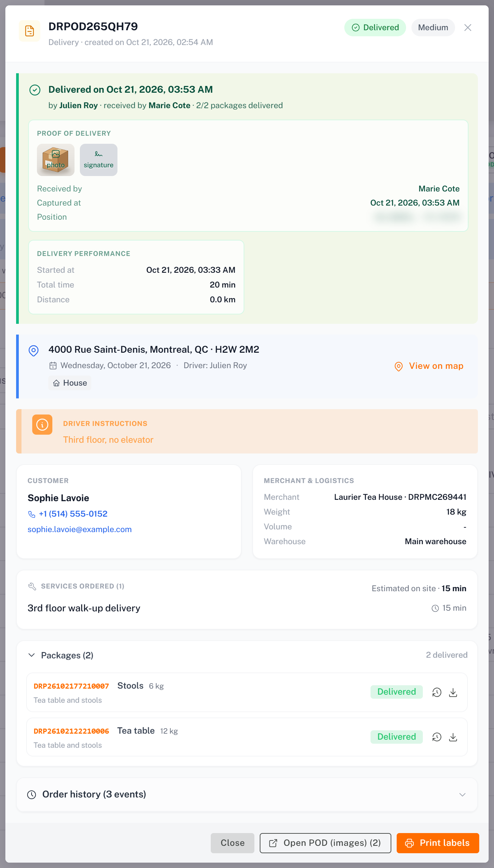
Task: Call the customer at +1 (514) 555-0152
Action: click(73, 514)
